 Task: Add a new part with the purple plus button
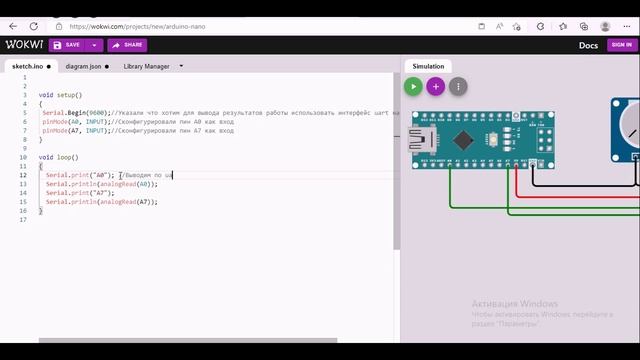[x=436, y=87]
